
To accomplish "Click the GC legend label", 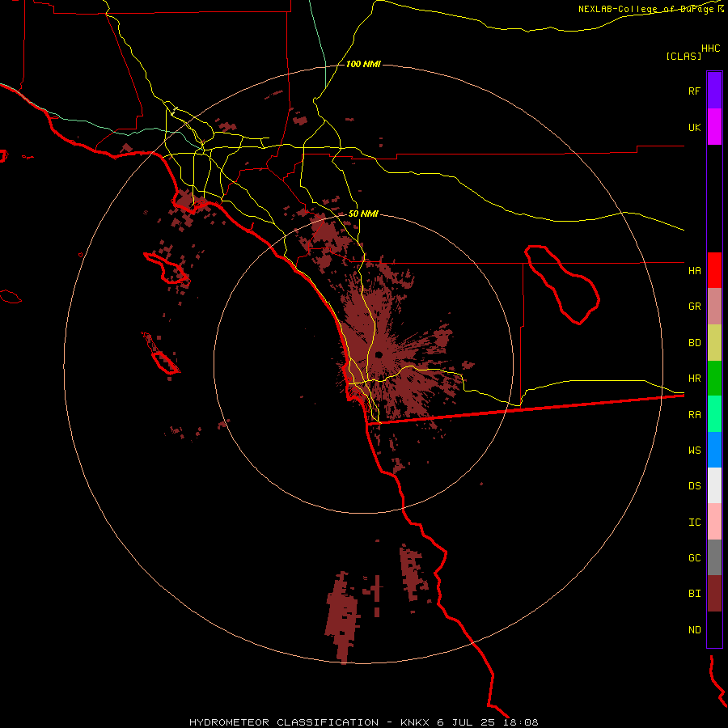I will click(694, 558).
